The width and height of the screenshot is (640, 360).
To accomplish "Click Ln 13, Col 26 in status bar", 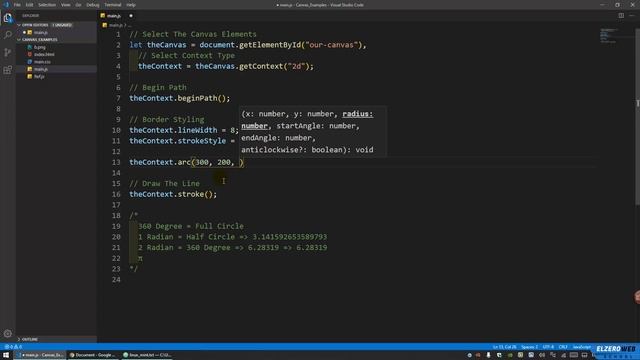I will [x=504, y=347].
